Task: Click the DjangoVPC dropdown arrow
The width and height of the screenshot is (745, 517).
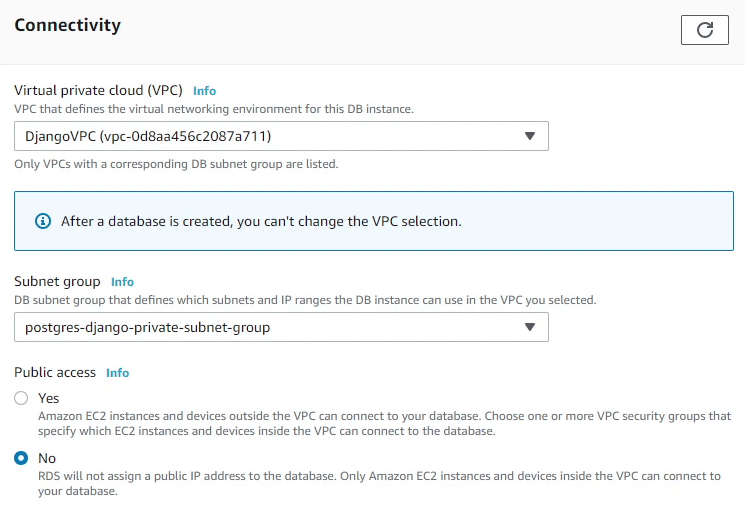Action: point(530,136)
